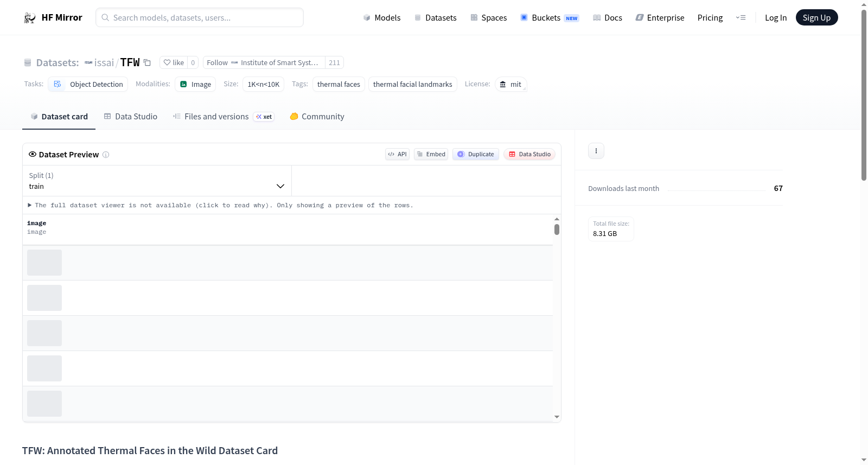Open the navigation overflow menu icon
The height and width of the screenshot is (465, 868).
[741, 17]
